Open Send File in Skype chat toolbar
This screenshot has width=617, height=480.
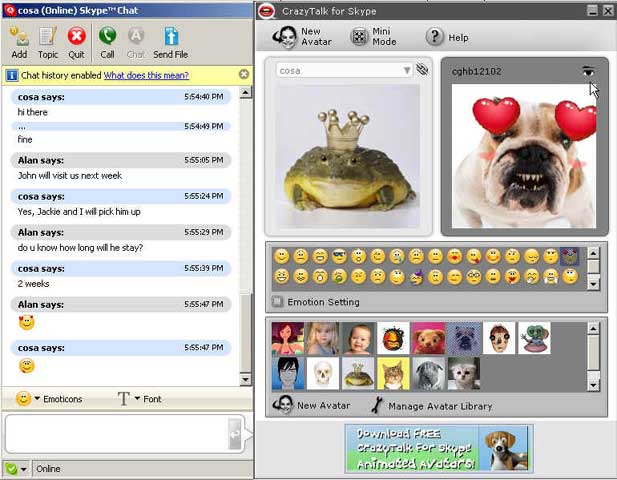(x=170, y=42)
